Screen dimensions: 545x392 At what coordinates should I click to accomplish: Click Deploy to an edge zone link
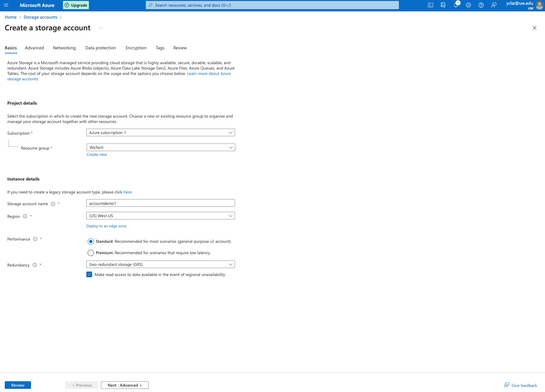point(106,226)
